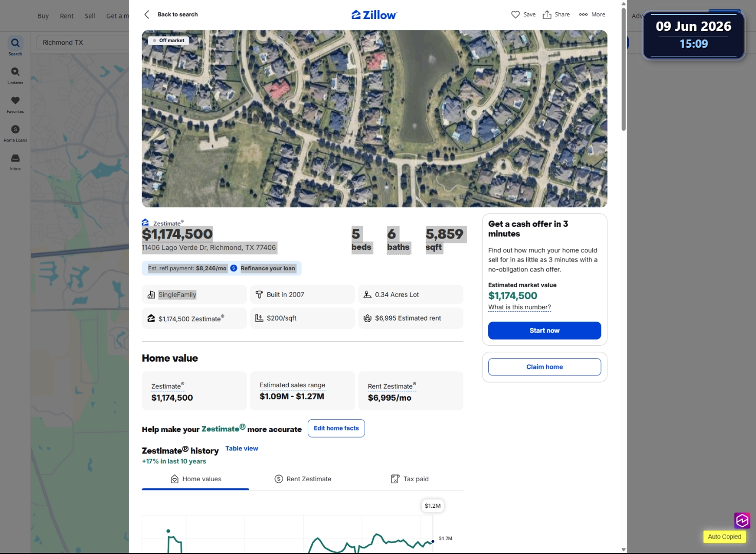Click the Auto Copied notification

pyautogui.click(x=724, y=537)
